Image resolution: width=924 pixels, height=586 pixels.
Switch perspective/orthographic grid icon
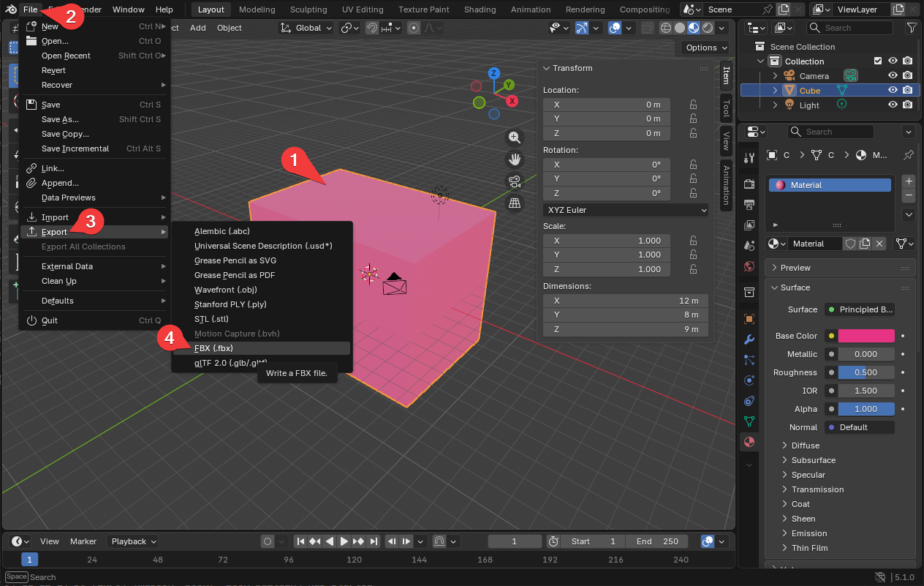(515, 203)
